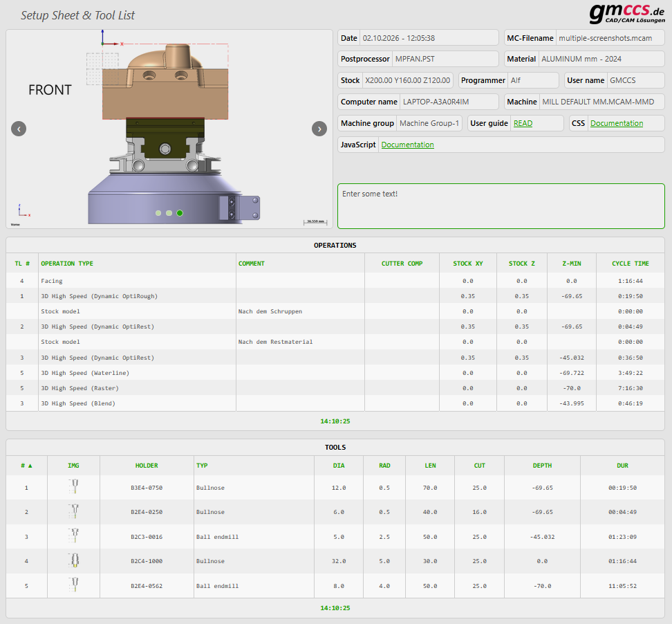
Task: Open the CSS Documentation link
Action: tap(617, 124)
